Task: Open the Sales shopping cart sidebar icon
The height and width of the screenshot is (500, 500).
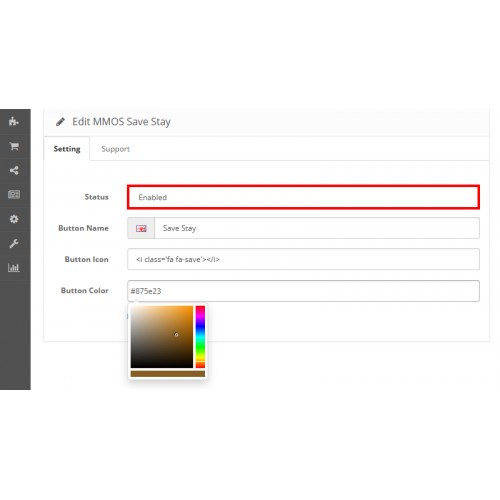Action: 14,146
